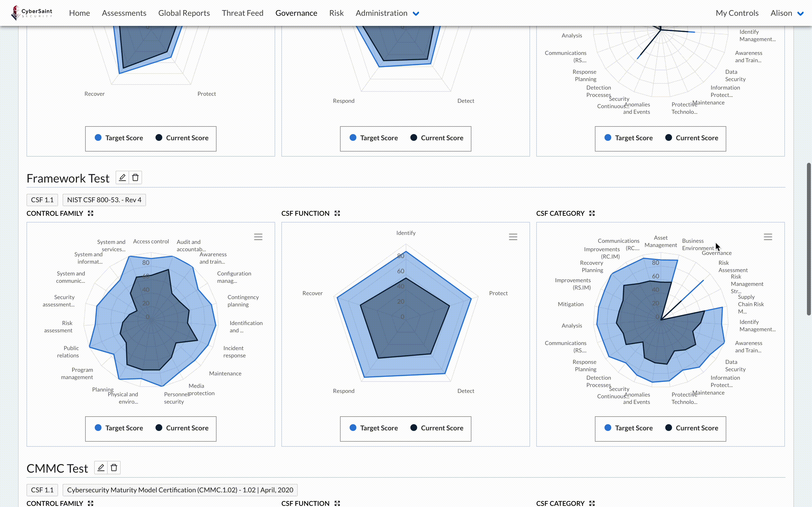Select NIST CSF 800-53 Rev 4 tab
This screenshot has height=507, width=812.
pos(104,199)
